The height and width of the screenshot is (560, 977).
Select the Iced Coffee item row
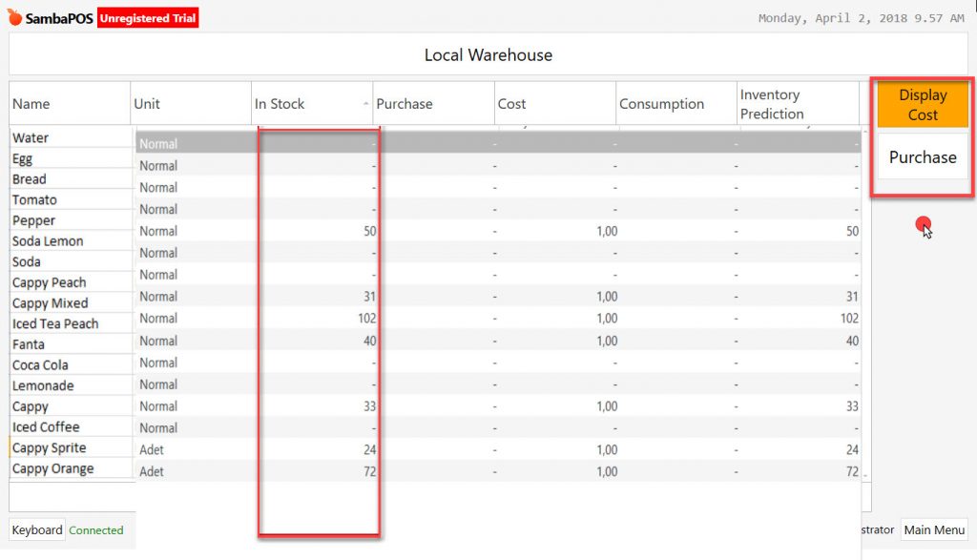coord(71,426)
